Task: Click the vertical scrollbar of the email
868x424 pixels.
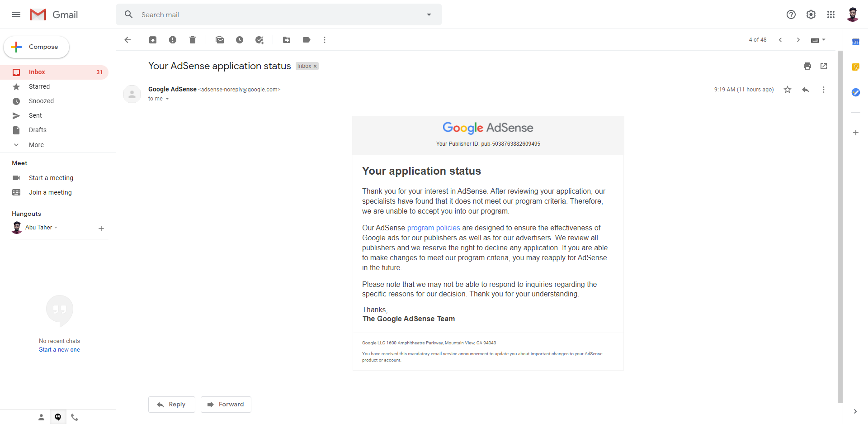Action: [x=840, y=226]
